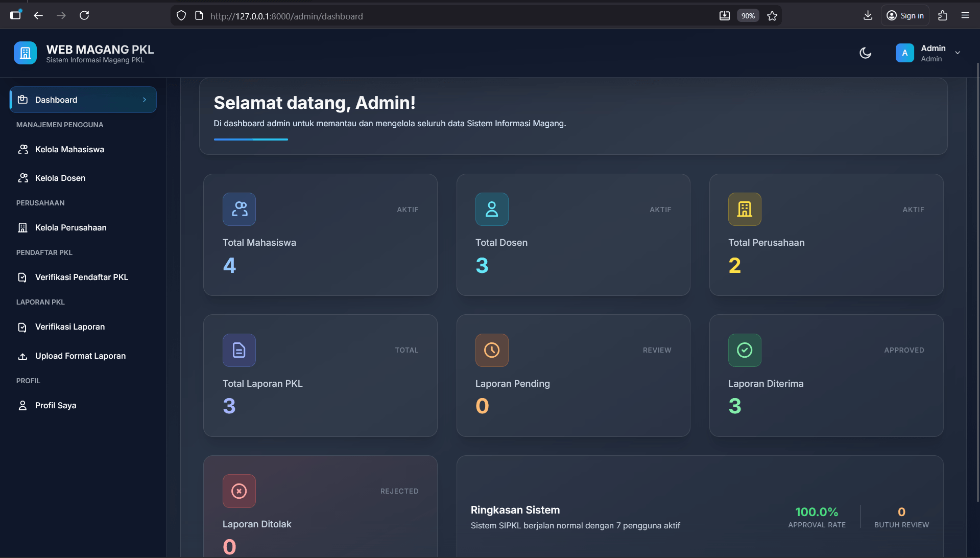The width and height of the screenshot is (980, 558).
Task: Click the Selamat datang, Admin! heading
Action: [x=315, y=103]
